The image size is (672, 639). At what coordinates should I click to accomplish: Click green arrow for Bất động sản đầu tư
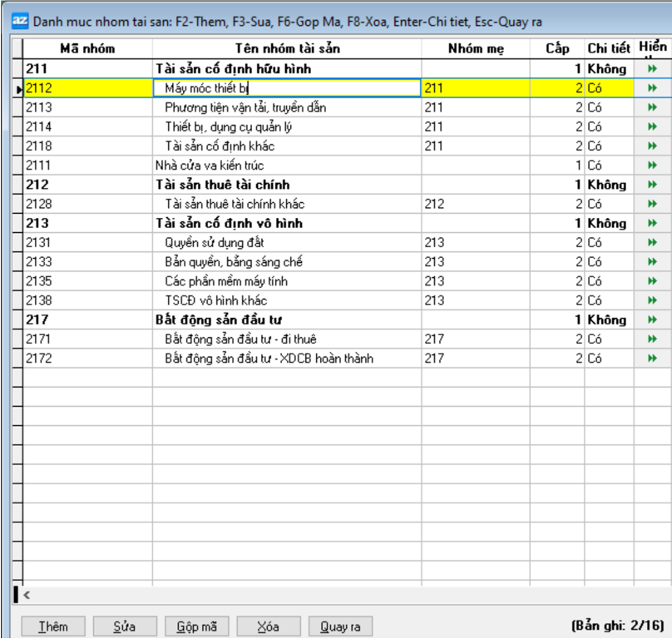pos(652,319)
